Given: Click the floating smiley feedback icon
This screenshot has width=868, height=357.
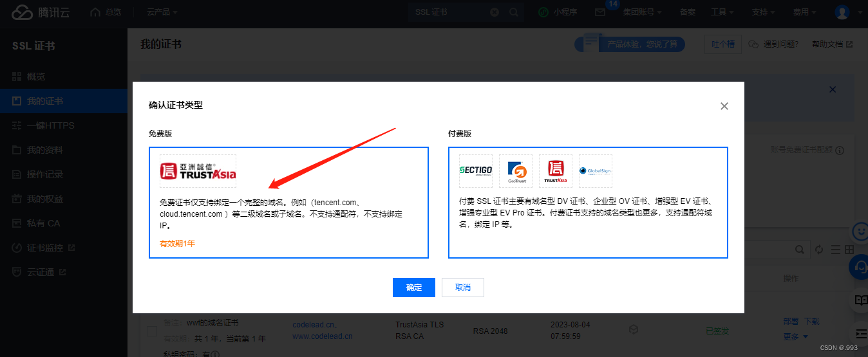Looking at the screenshot, I should pyautogui.click(x=860, y=231).
